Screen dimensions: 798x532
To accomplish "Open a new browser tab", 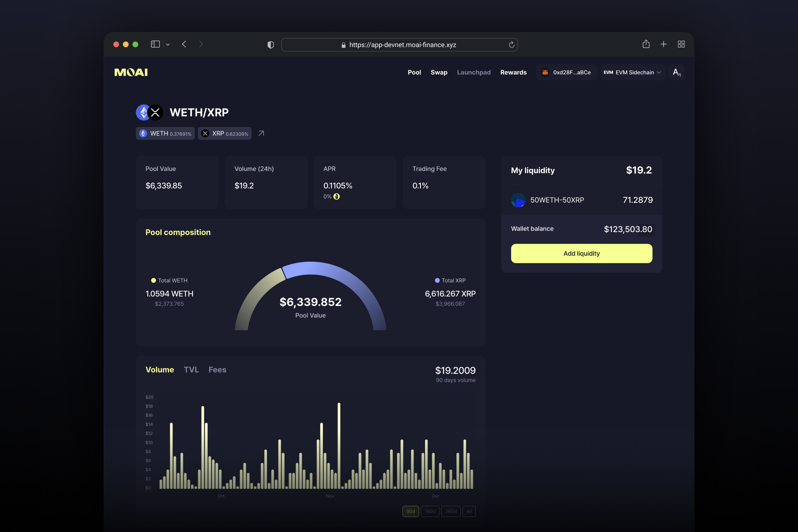I will tap(663, 44).
